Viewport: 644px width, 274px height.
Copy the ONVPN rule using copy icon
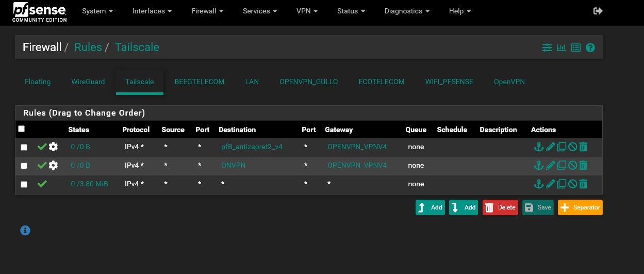(x=561, y=165)
